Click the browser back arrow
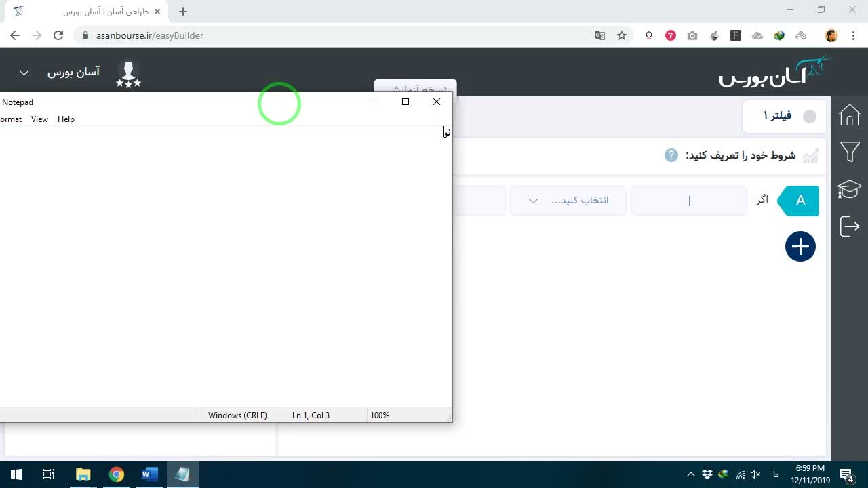The height and width of the screenshot is (488, 868). pyautogui.click(x=15, y=35)
